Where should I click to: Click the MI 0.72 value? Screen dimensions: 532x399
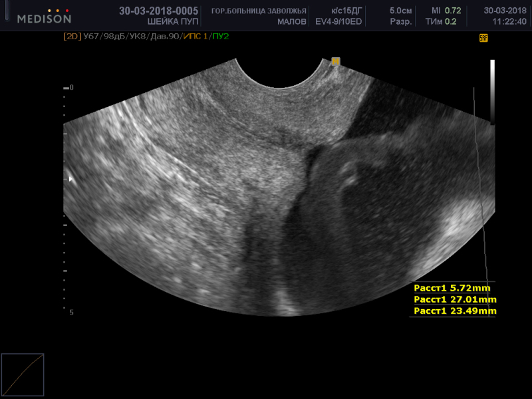pyautogui.click(x=446, y=11)
